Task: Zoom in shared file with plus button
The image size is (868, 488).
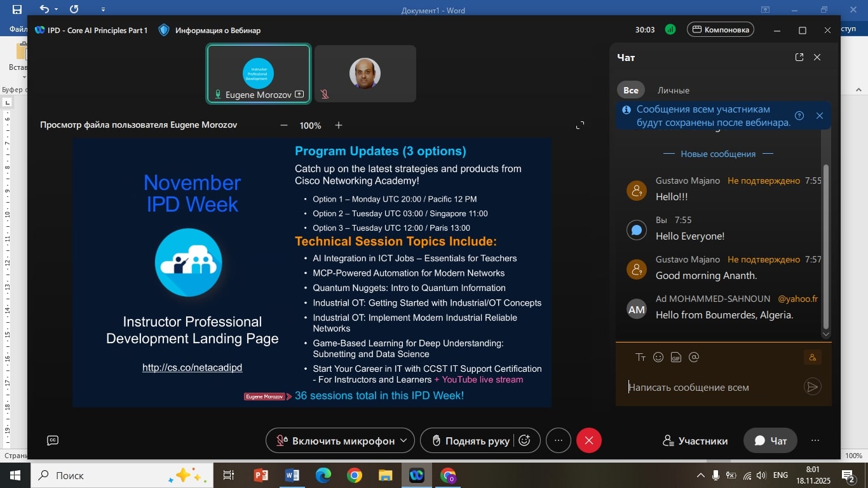Action: [x=339, y=125]
